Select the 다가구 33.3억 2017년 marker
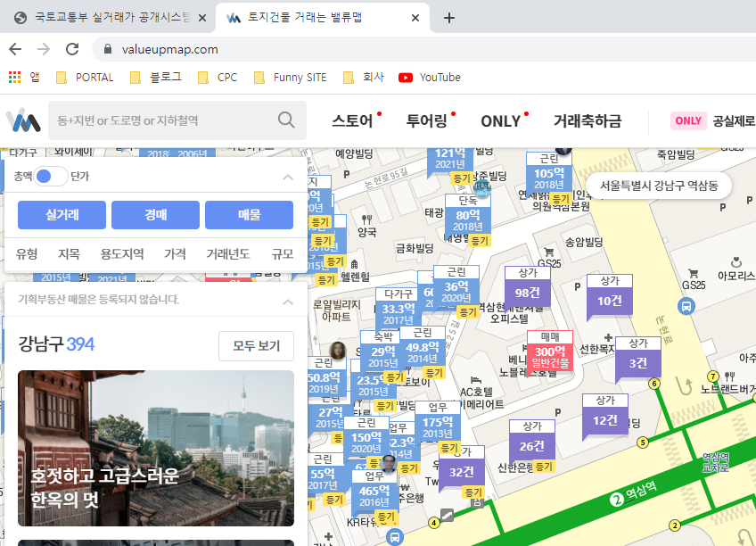This screenshot has width=756, height=546. (x=398, y=308)
